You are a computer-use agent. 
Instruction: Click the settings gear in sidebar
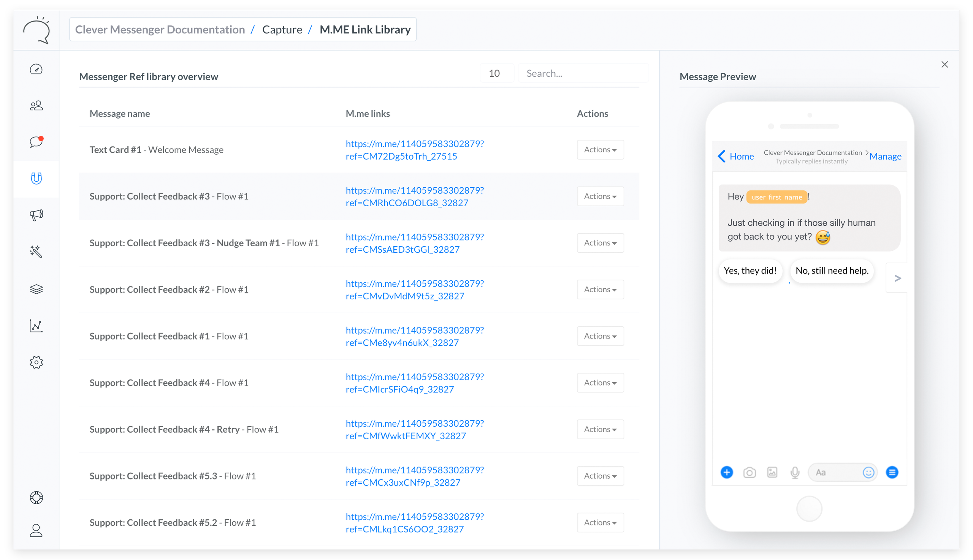(x=36, y=362)
